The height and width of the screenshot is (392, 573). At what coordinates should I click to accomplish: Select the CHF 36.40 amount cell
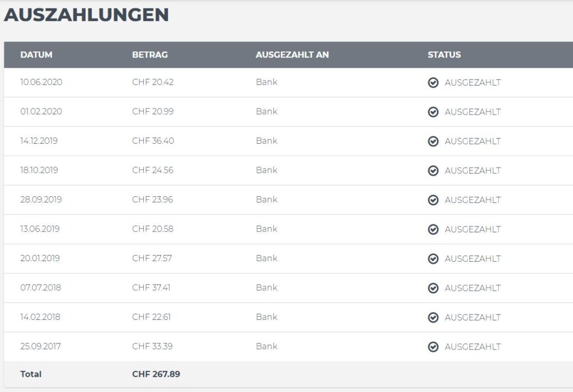click(x=153, y=141)
